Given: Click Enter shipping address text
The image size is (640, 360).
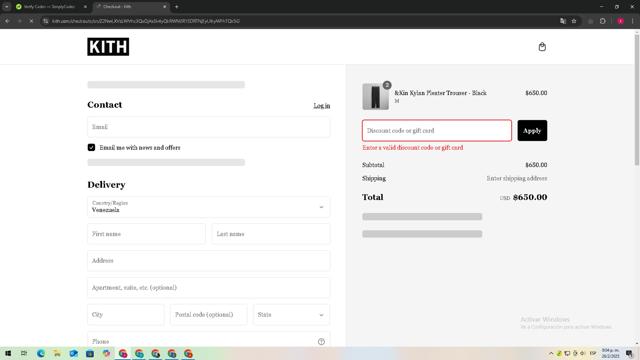Looking at the screenshot, I should pos(517,178).
